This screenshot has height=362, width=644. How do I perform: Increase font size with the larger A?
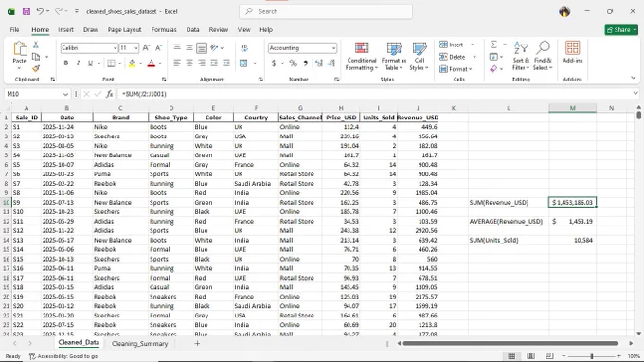pos(146,48)
